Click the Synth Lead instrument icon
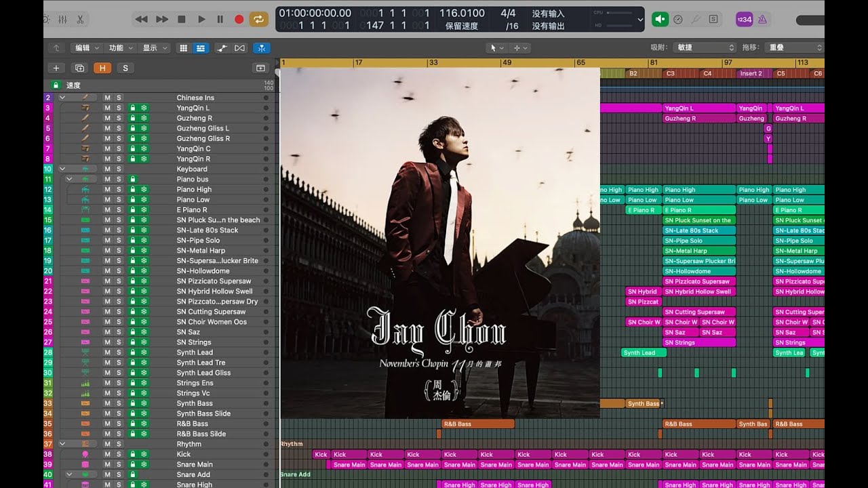This screenshot has height=488, width=868. click(x=85, y=352)
